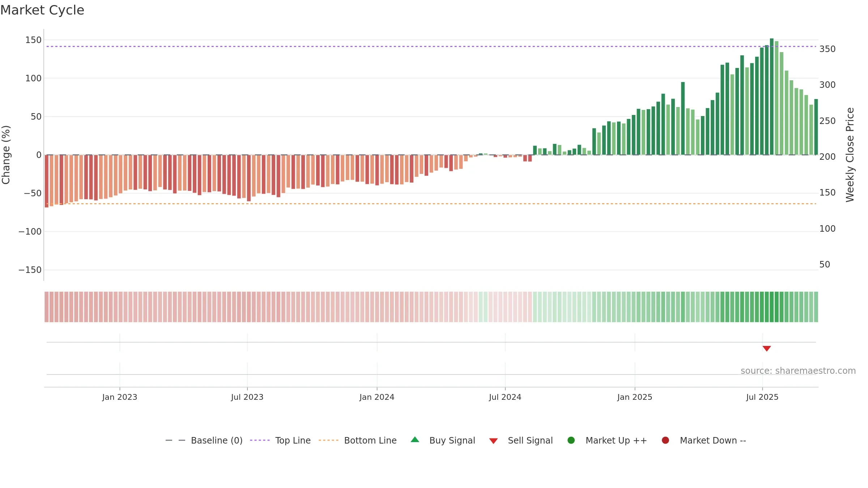Click the darkest green heat strip cell
Screen dimensions: 868x488
coord(772,307)
